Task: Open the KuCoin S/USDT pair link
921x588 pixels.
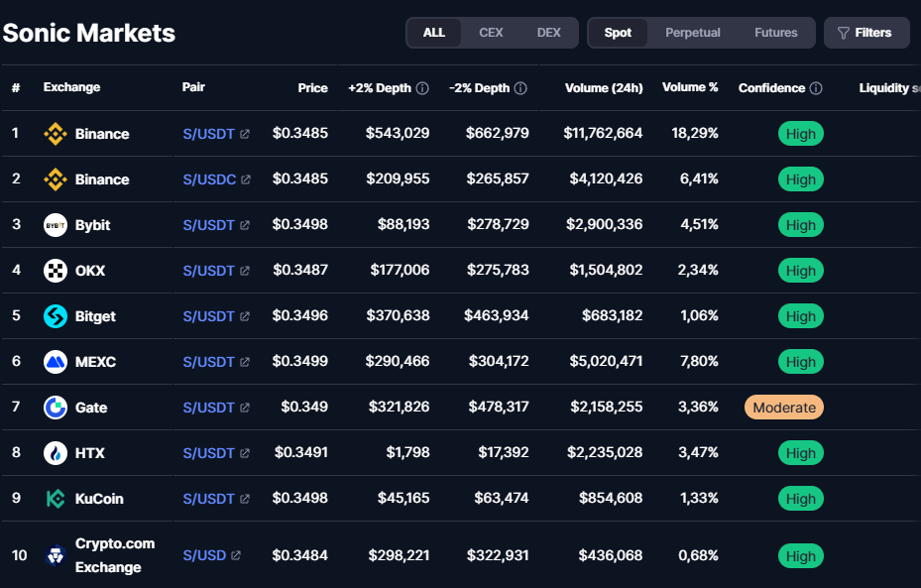Action: tap(208, 499)
